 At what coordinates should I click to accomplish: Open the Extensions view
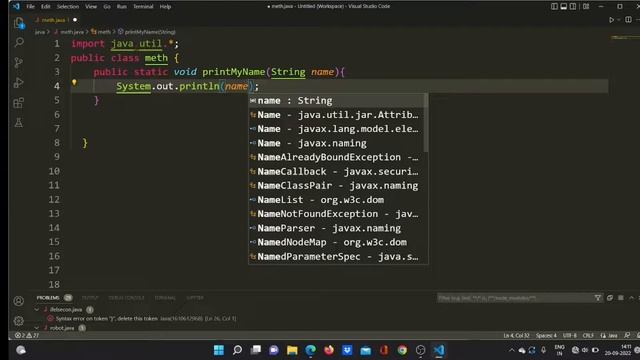pos(19,102)
